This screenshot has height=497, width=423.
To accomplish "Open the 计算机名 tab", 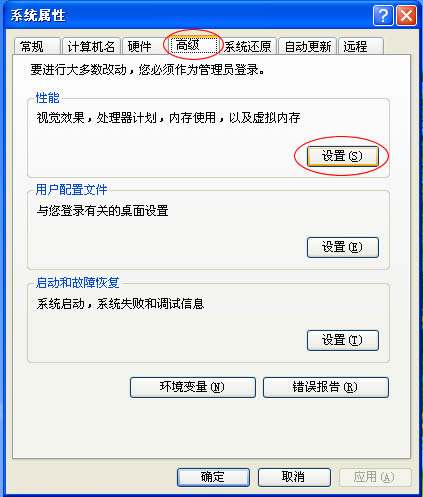I will [x=91, y=46].
